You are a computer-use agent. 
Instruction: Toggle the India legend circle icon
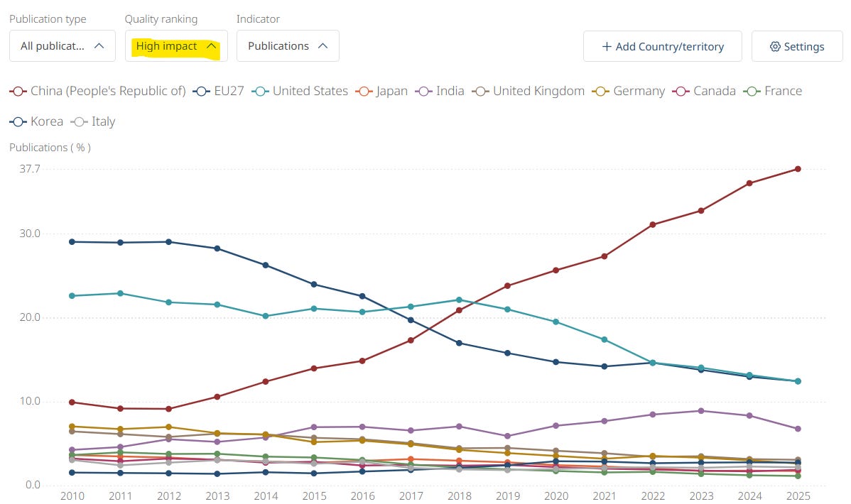(x=424, y=91)
